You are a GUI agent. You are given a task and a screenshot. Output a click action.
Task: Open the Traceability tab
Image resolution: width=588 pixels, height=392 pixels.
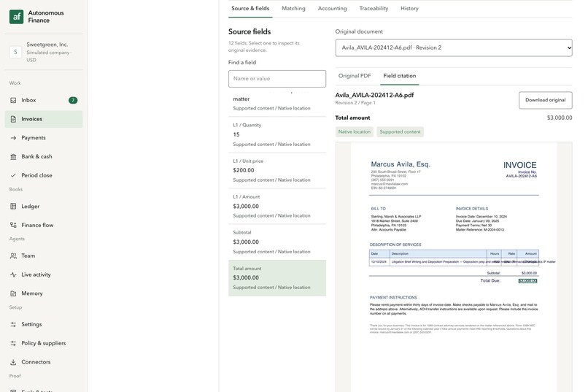pos(374,8)
